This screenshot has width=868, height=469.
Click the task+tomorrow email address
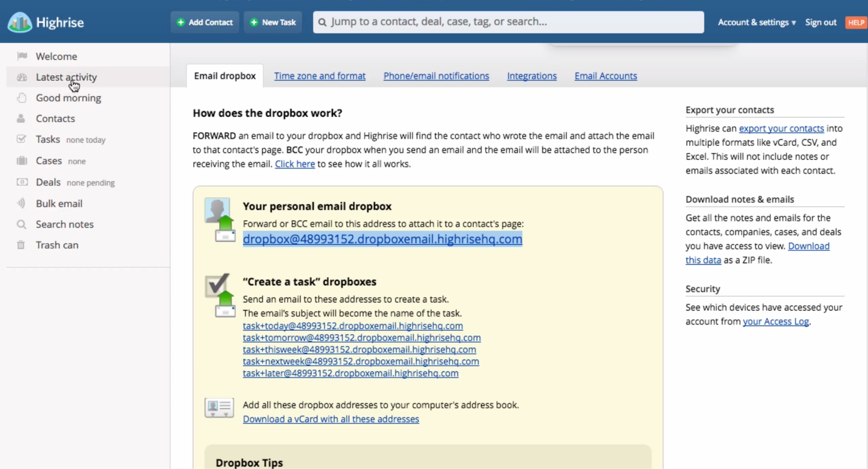[362, 338]
